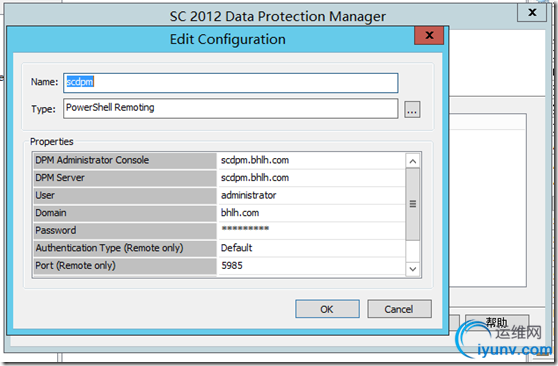558x366 pixels.
Task: Confirm changes with the OK button
Action: coord(327,309)
